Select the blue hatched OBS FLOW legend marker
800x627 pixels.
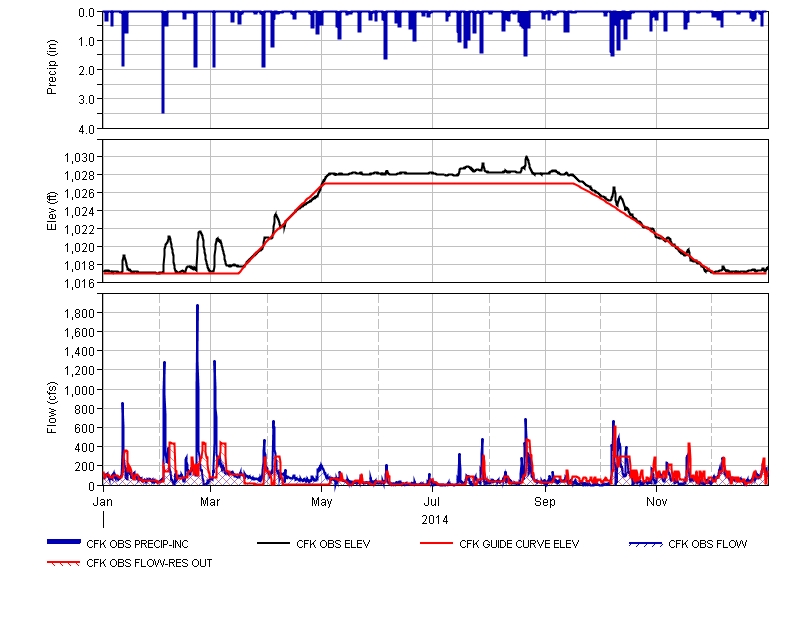pos(645,544)
